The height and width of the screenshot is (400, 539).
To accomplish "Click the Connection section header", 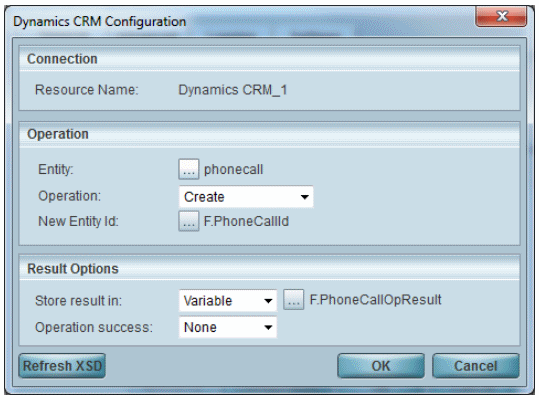I will pos(62,59).
